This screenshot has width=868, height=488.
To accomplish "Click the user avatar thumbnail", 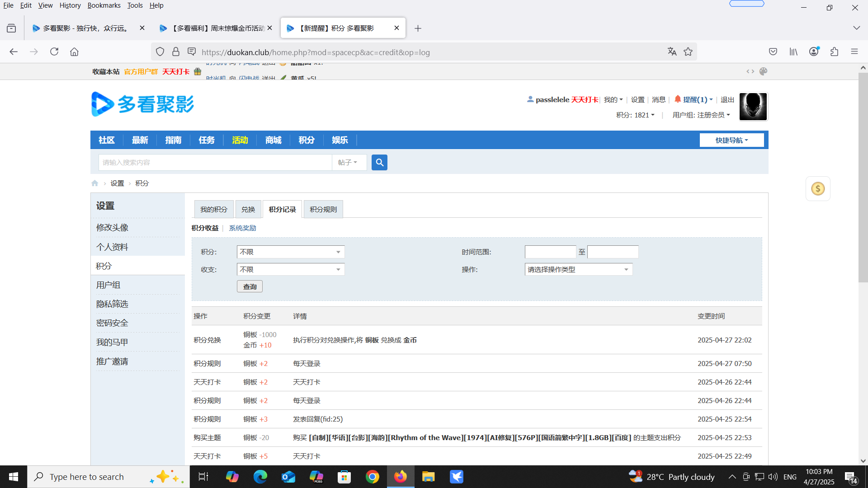I will (x=753, y=107).
